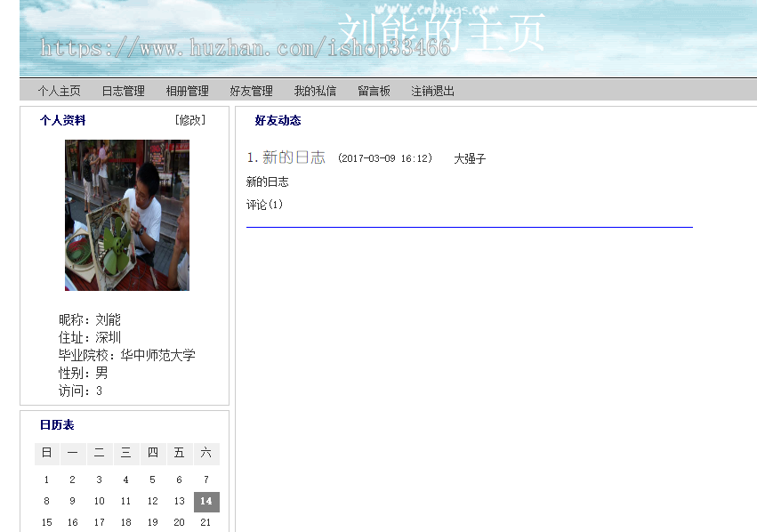
Task: Select 好友管理 in the menu bar
Action: 251,91
